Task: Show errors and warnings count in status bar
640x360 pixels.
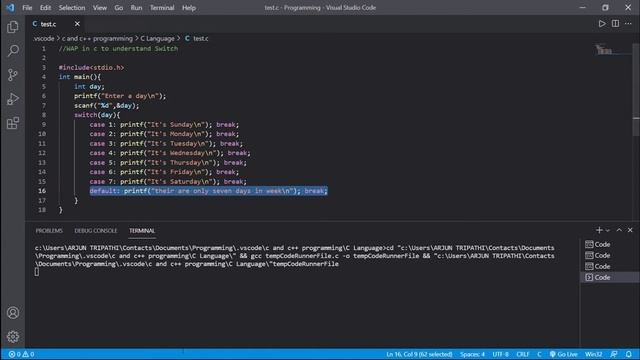Action: point(21,354)
